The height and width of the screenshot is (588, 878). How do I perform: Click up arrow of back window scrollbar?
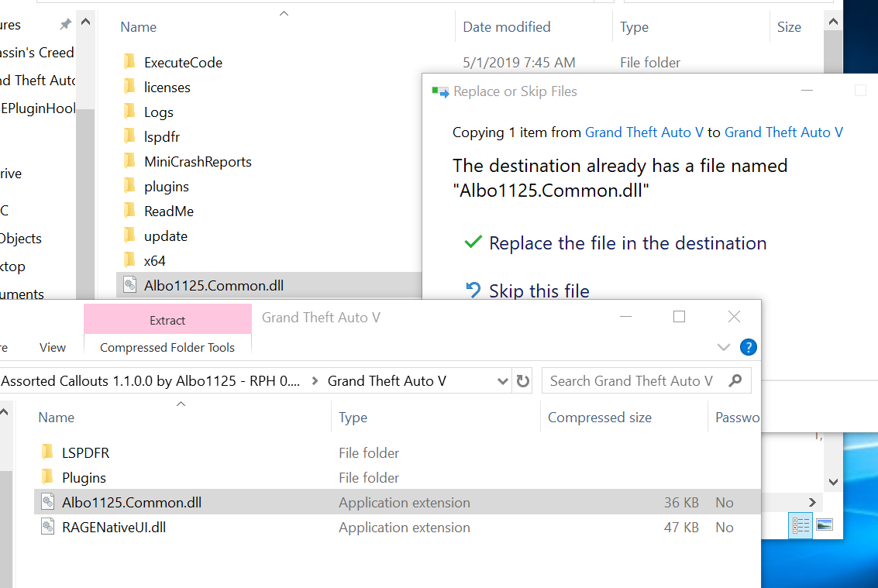[x=833, y=22]
